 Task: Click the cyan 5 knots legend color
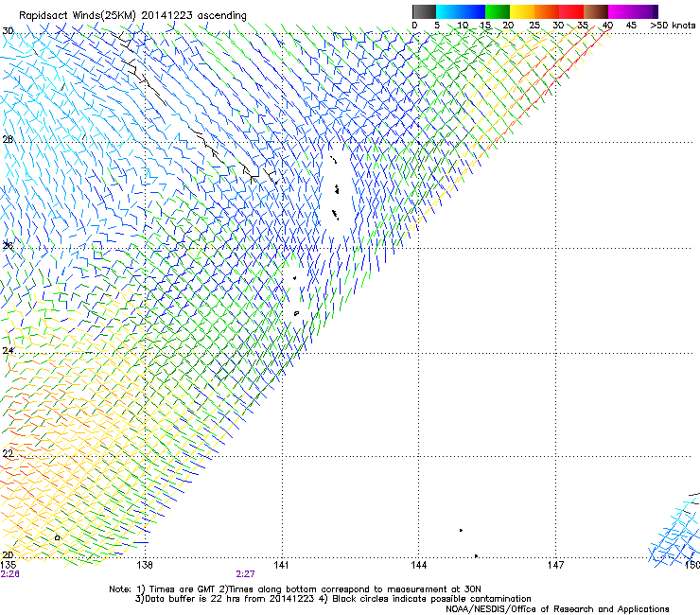click(448, 11)
